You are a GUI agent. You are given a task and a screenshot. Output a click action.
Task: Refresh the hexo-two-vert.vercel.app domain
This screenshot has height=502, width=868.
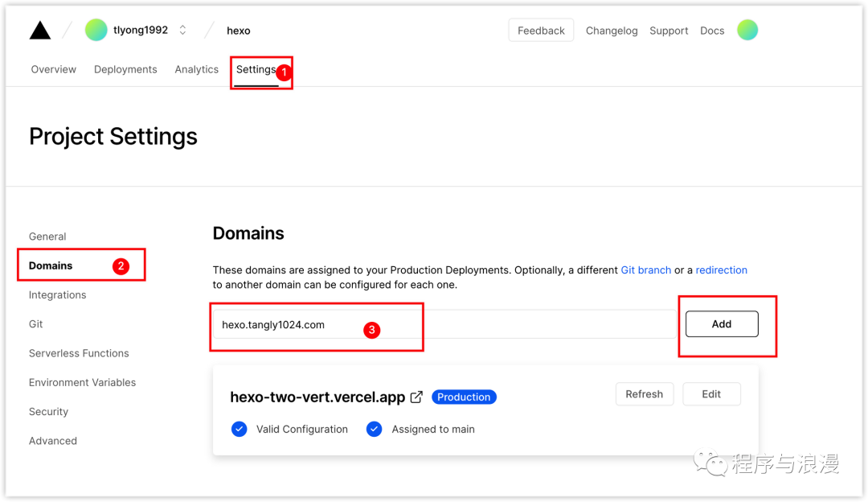coord(645,394)
